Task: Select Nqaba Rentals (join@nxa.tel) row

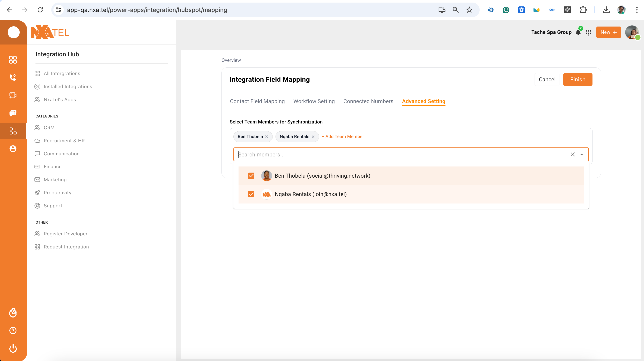Action: [x=411, y=194]
